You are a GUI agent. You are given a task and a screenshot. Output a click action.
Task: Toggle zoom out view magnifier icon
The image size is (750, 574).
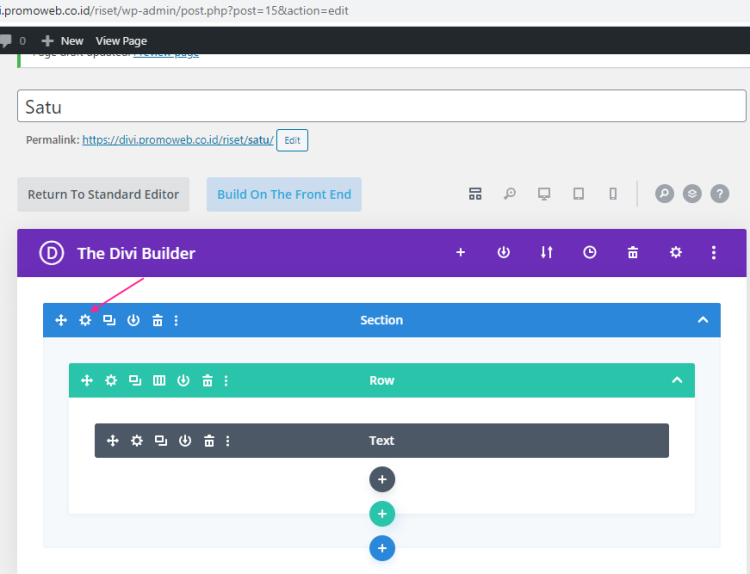coord(510,194)
